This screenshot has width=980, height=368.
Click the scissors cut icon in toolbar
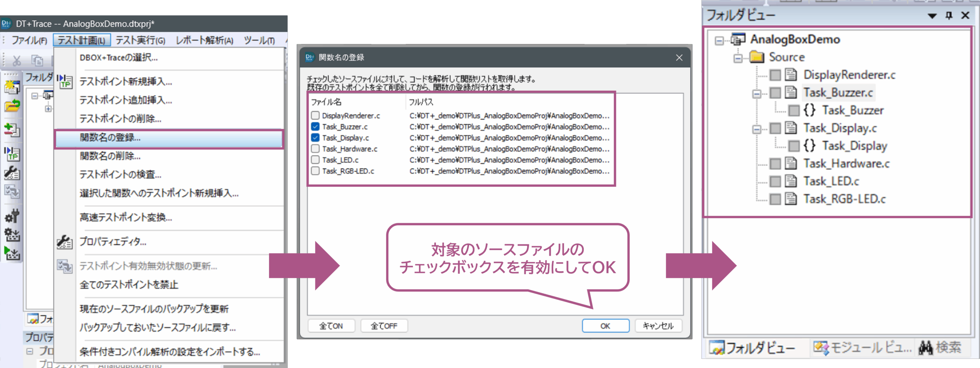tap(16, 60)
